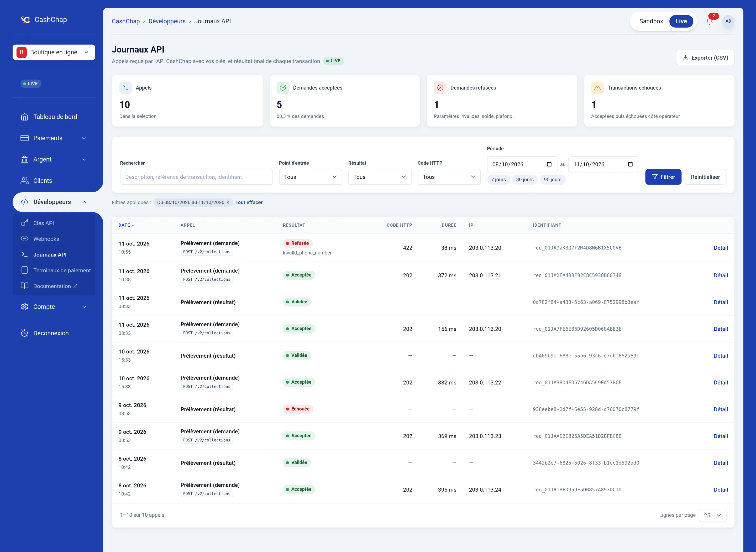Expand the Compte menu
Image resolution: width=756 pixels, height=552 pixels.
(54, 306)
